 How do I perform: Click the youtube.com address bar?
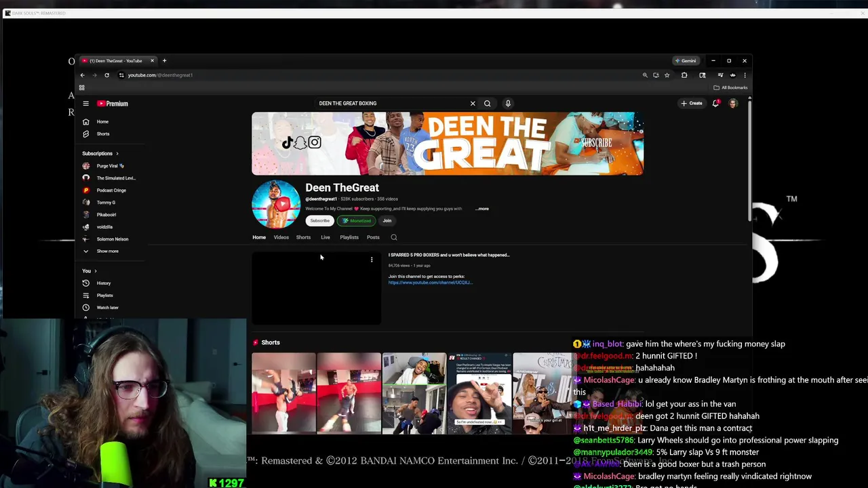380,75
